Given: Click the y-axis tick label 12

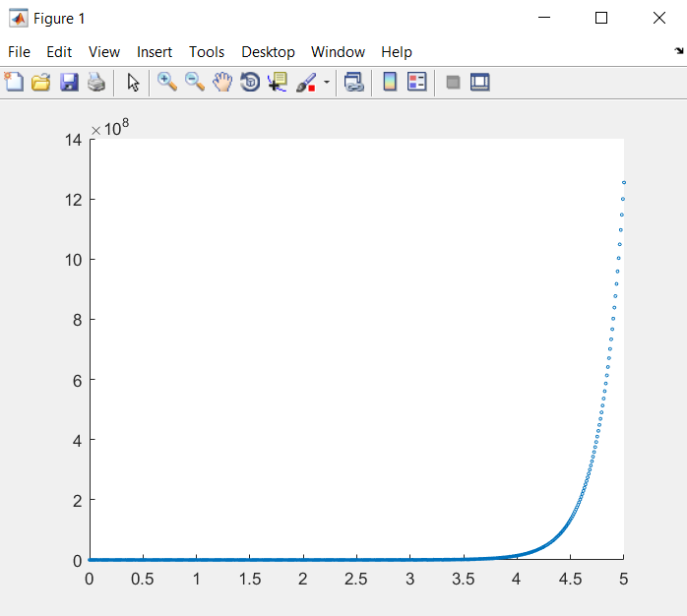Looking at the screenshot, I should click(73, 200).
